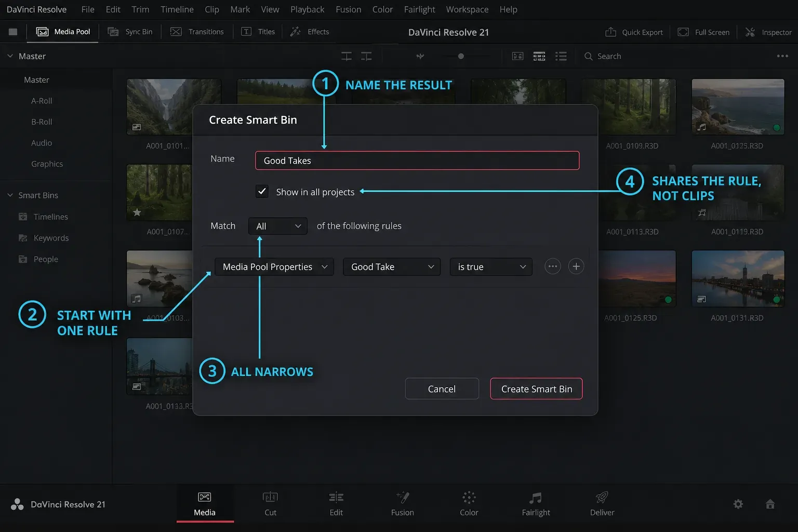
Task: Select clip thumbnail A001_0109.R3D
Action: (629, 107)
